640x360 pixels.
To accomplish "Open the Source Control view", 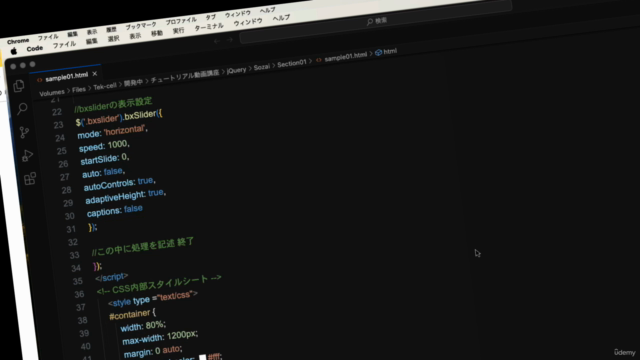I will (24, 132).
